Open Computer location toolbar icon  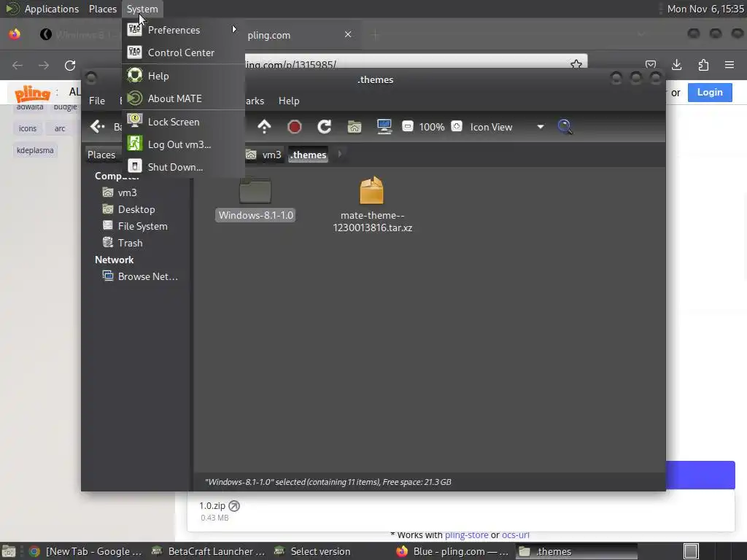pyautogui.click(x=384, y=127)
